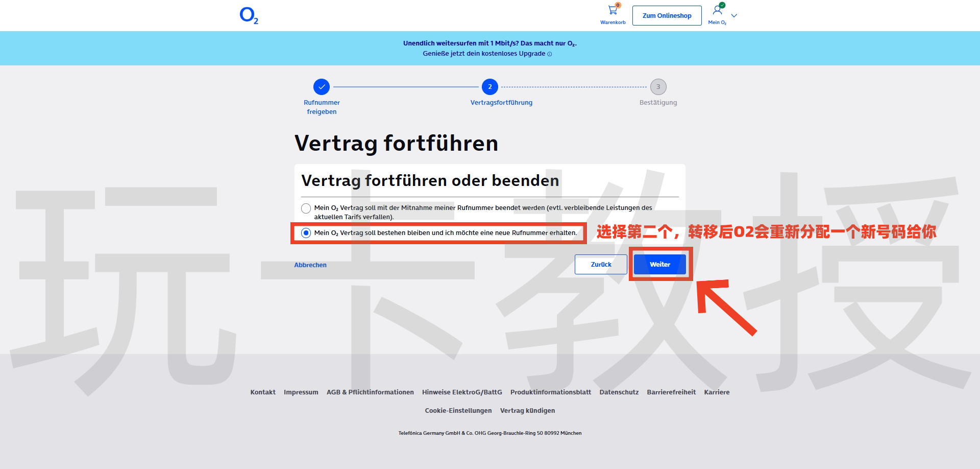Open the Genieße jetzt dein kostenloses Upgrade link
The image size is (980, 469).
click(x=484, y=54)
